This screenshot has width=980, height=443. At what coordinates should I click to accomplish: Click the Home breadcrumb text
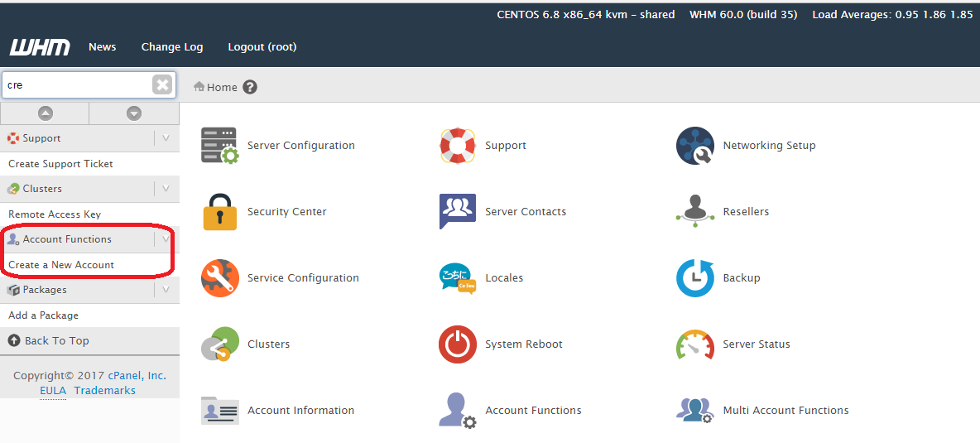pyautogui.click(x=222, y=88)
